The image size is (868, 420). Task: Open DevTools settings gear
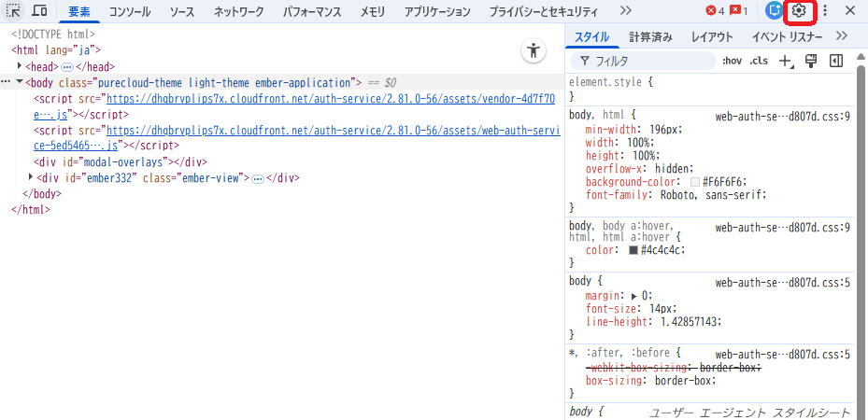point(799,11)
